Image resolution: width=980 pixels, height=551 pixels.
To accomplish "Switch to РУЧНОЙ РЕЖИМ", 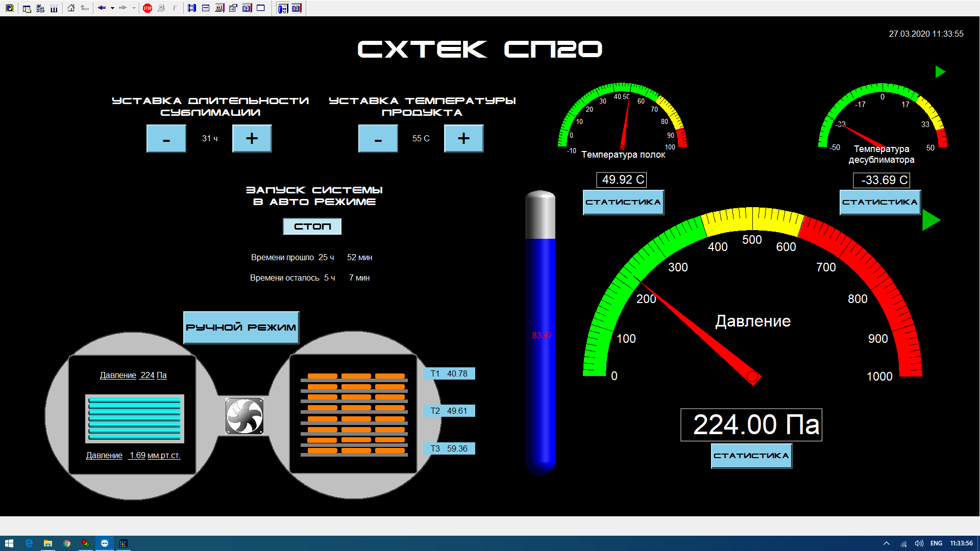I will [241, 328].
